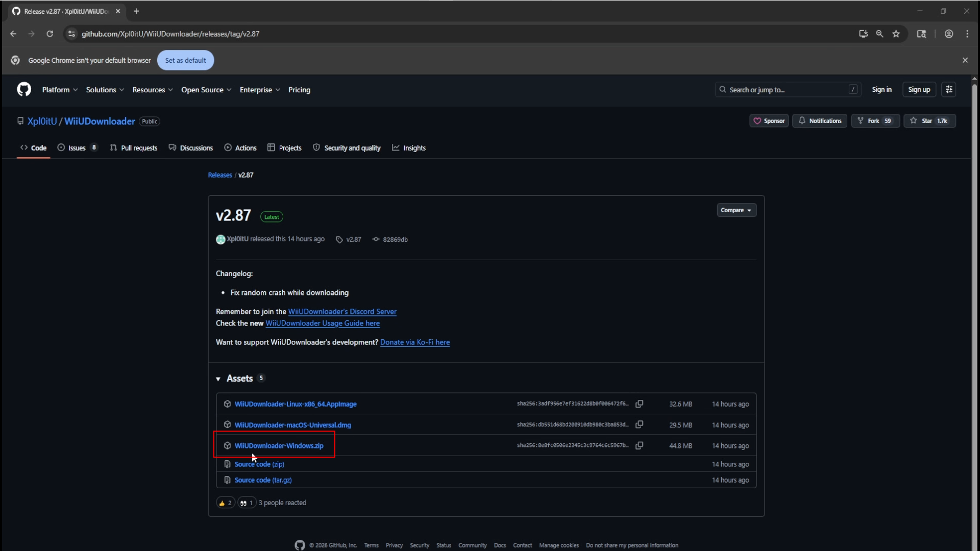
Task: Click the GitHub logo icon
Action: point(23,89)
